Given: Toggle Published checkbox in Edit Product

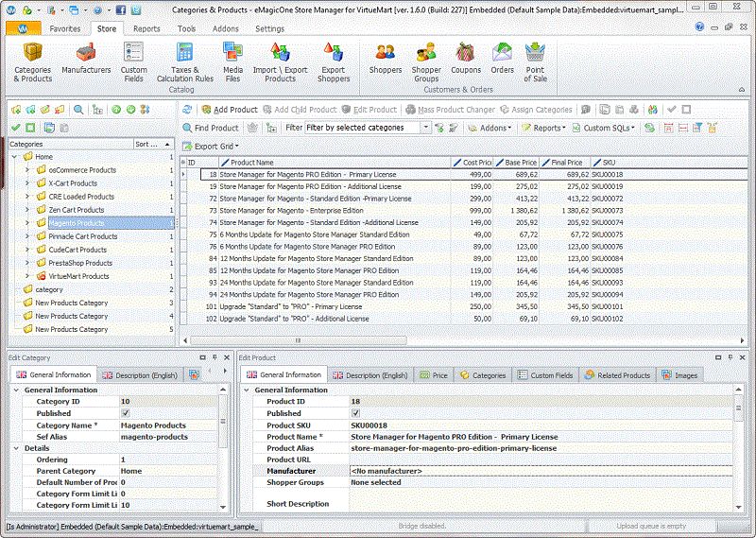Looking at the screenshot, I should point(356,413).
